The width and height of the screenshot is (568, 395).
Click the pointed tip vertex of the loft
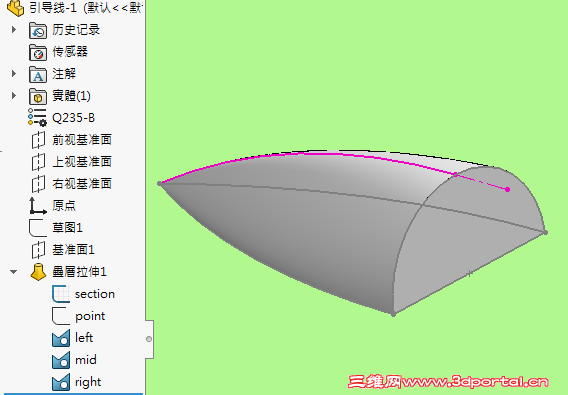tap(159, 184)
